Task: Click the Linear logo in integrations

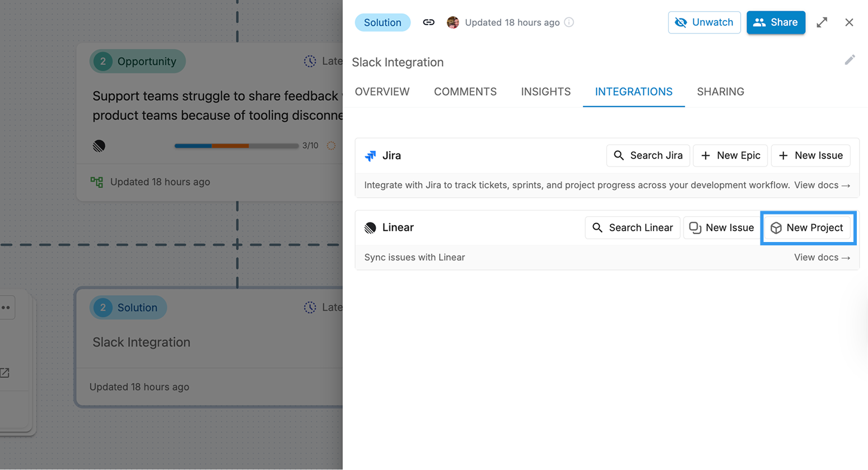Action: pos(370,228)
